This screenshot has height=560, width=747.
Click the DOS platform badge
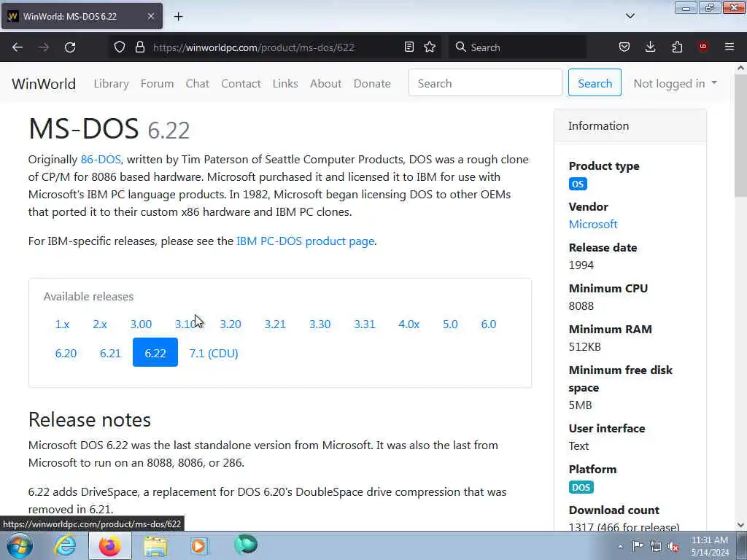(581, 487)
